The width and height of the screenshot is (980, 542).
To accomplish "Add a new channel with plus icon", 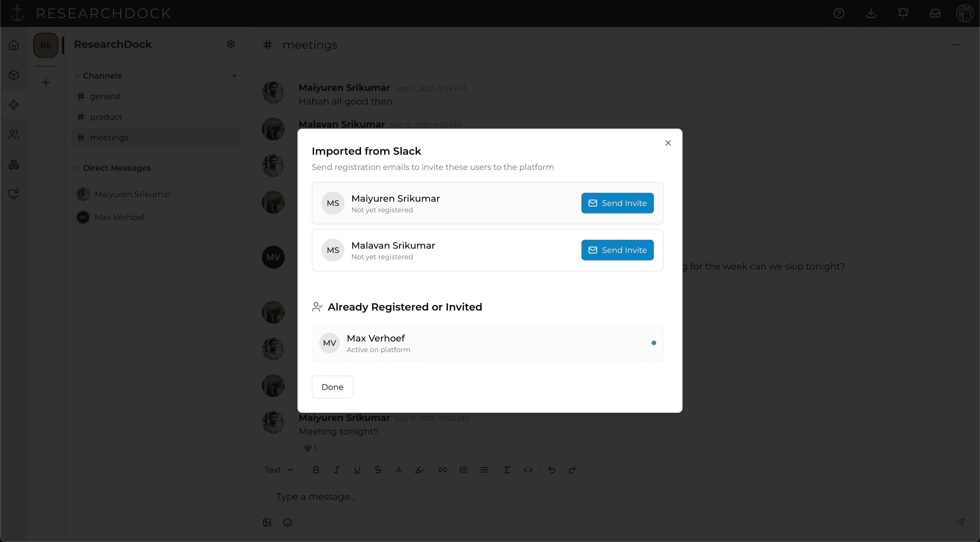I will coord(234,76).
